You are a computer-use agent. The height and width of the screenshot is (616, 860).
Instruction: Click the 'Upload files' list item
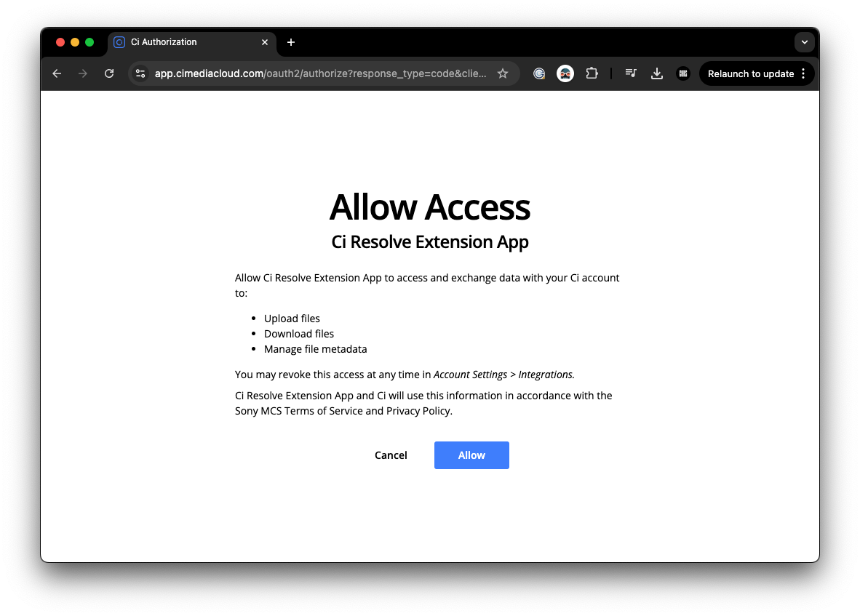(x=292, y=319)
